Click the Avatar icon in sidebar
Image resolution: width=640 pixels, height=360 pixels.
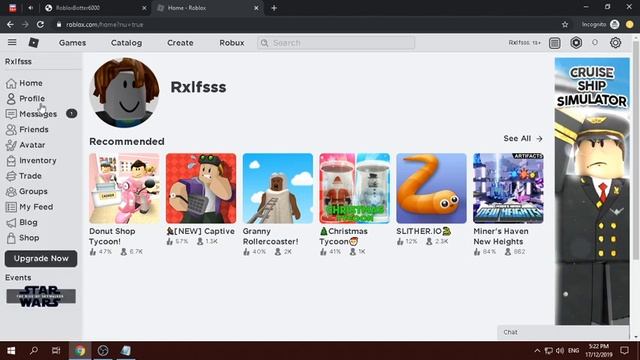pos(11,145)
